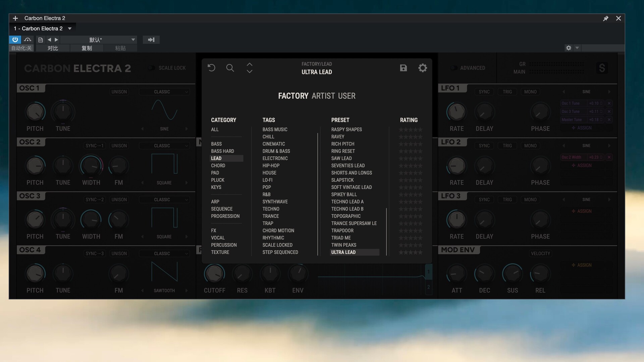The height and width of the screenshot is (362, 644).
Task: Click LFO 3 ASSIGN button
Action: click(x=582, y=211)
